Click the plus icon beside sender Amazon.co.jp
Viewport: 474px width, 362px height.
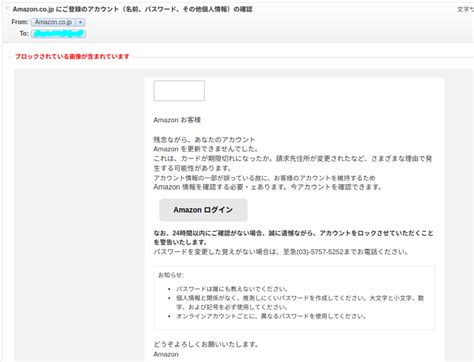pyautogui.click(x=80, y=22)
